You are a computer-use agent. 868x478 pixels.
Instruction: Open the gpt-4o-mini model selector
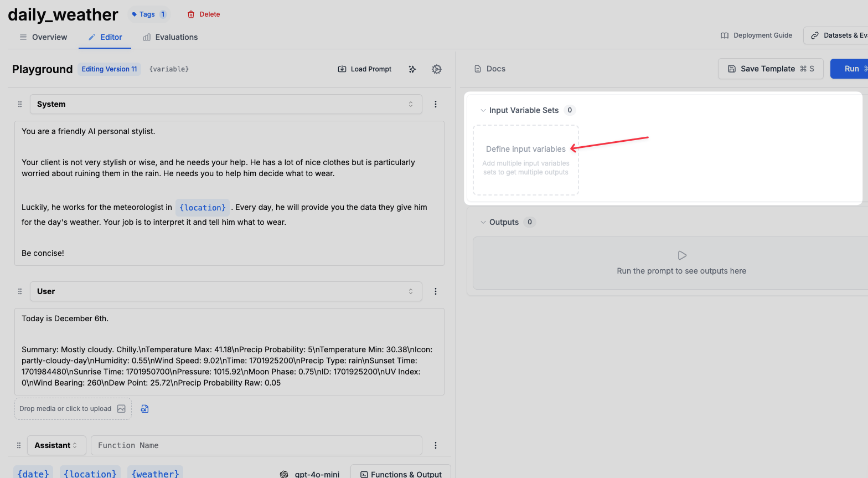point(309,474)
